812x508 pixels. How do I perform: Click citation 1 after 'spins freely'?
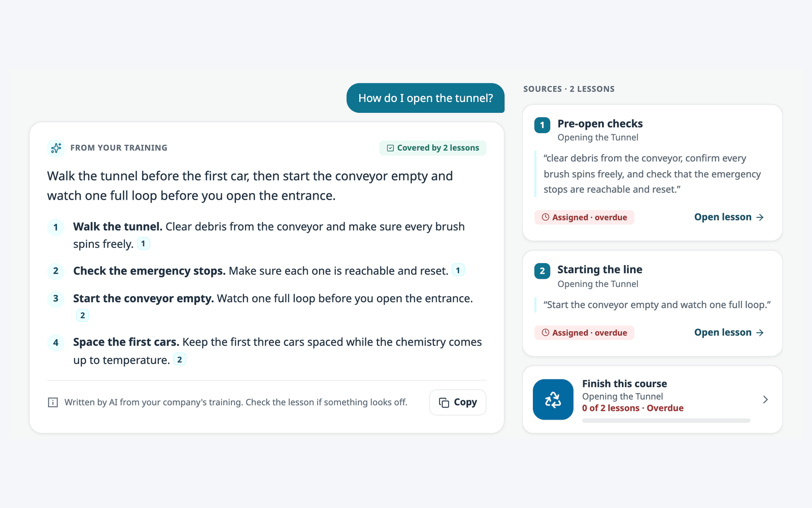(143, 244)
